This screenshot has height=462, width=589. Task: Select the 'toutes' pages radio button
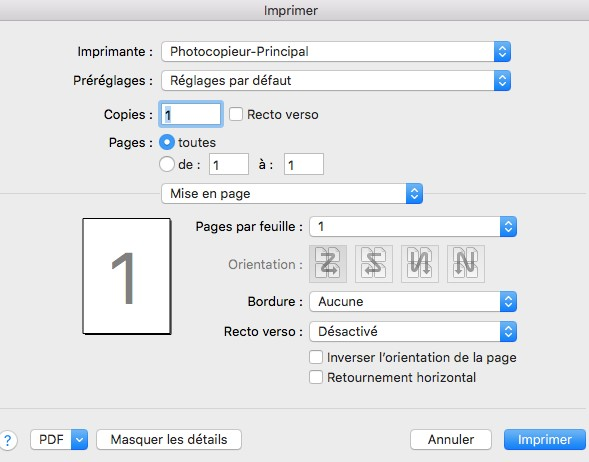point(167,142)
